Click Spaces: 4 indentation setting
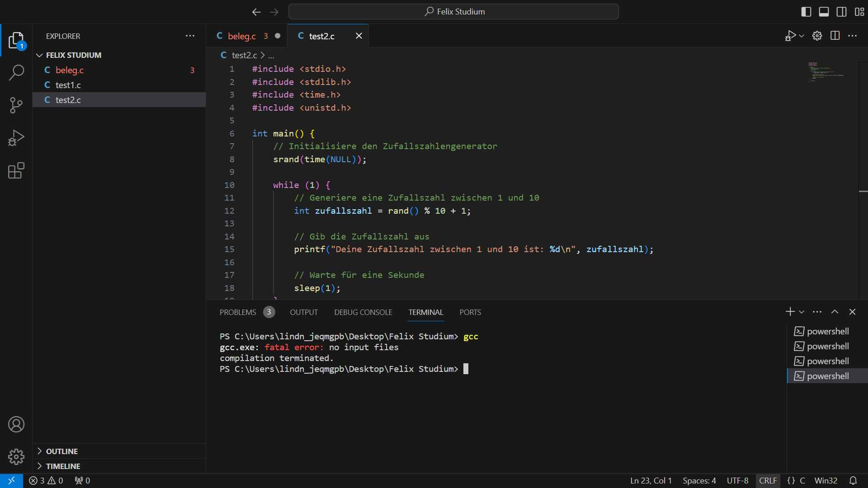The image size is (868, 488). pyautogui.click(x=699, y=481)
